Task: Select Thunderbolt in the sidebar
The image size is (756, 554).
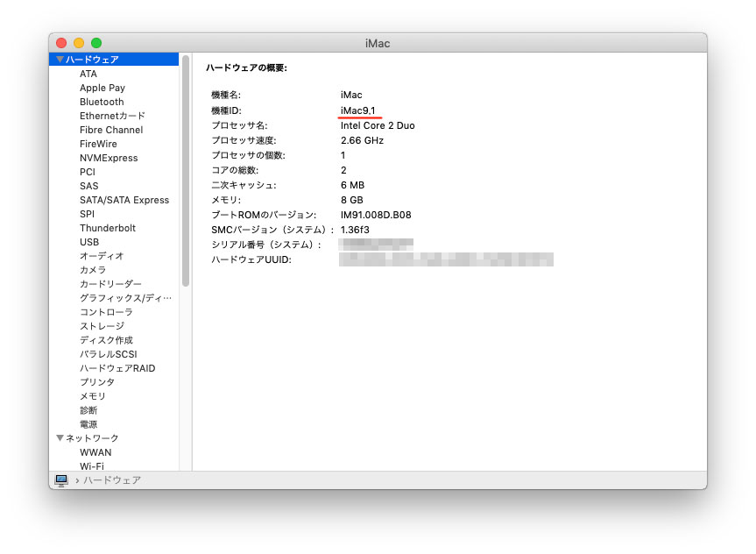Action: click(108, 228)
